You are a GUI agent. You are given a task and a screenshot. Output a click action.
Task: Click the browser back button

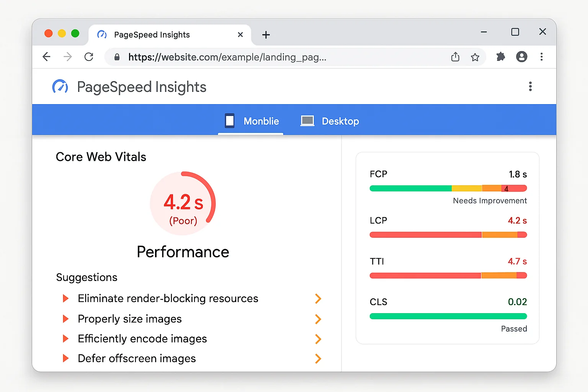coord(46,57)
